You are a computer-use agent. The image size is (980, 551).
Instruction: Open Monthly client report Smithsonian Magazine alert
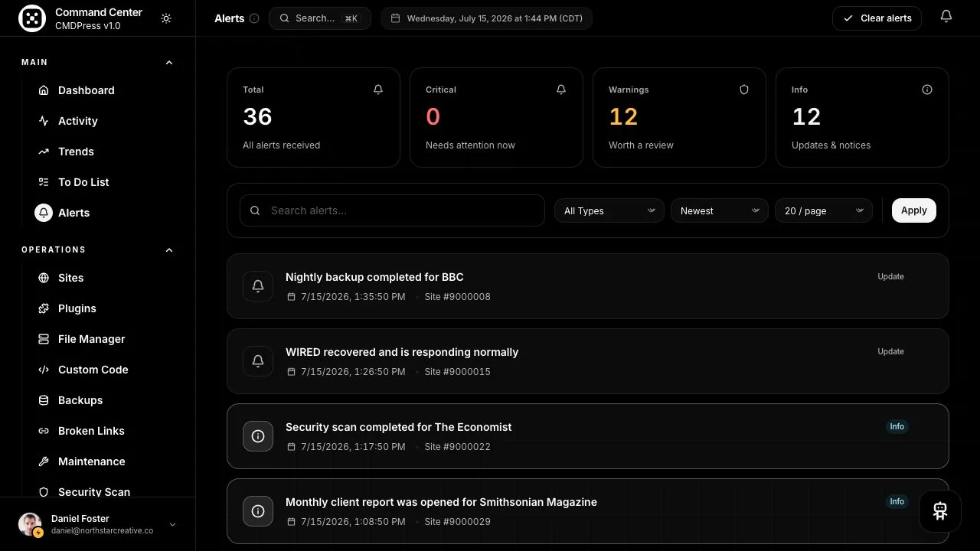pyautogui.click(x=588, y=511)
